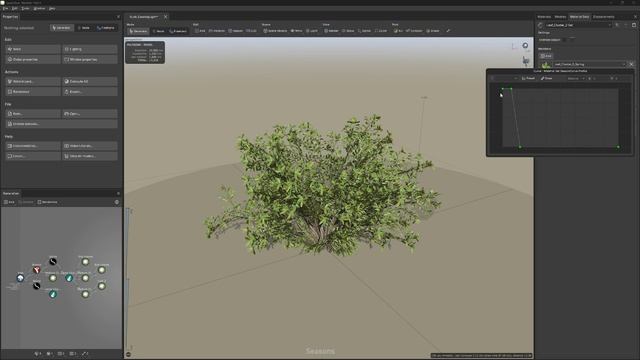Open Video tutorials from Help section
The image size is (640, 360).
pos(90,146)
